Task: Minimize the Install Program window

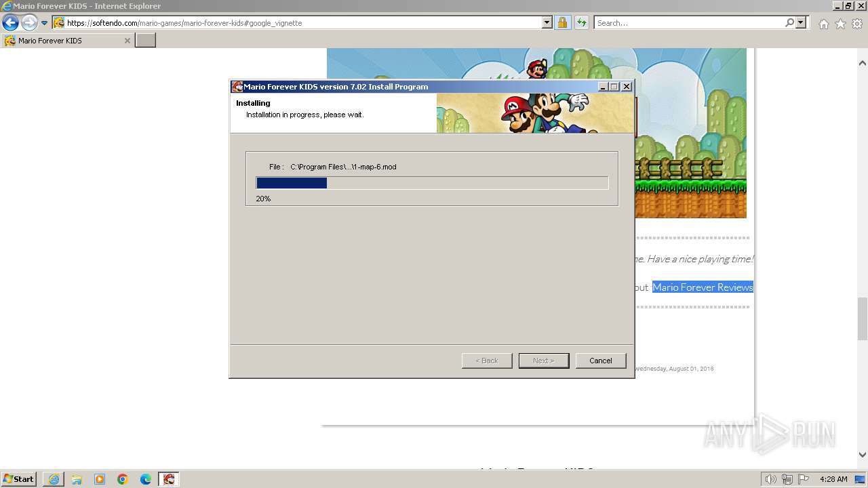Action: point(603,87)
